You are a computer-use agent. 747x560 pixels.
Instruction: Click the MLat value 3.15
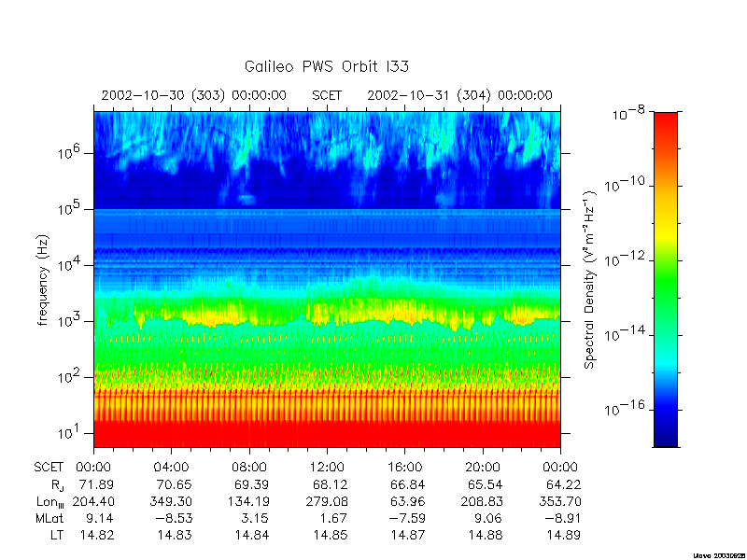255,518
